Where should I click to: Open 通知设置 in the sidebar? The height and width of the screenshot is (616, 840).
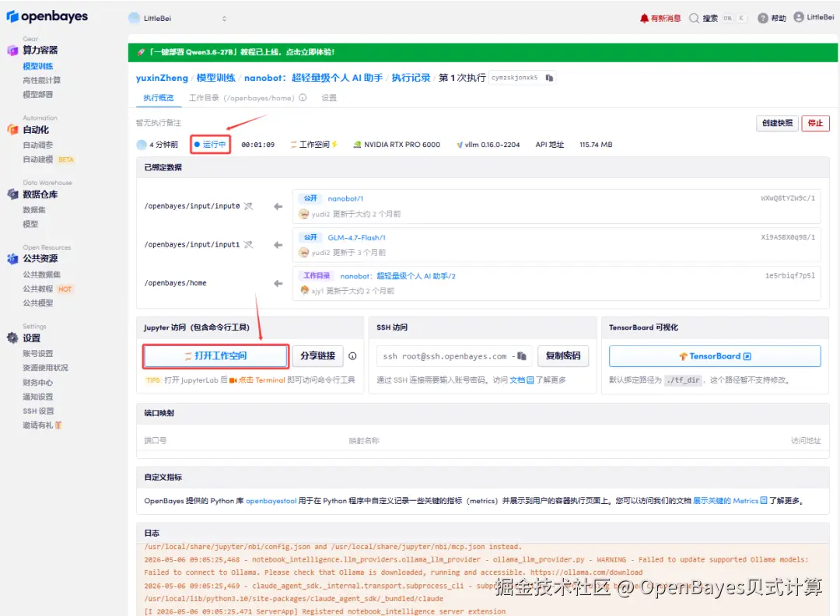[38, 397]
